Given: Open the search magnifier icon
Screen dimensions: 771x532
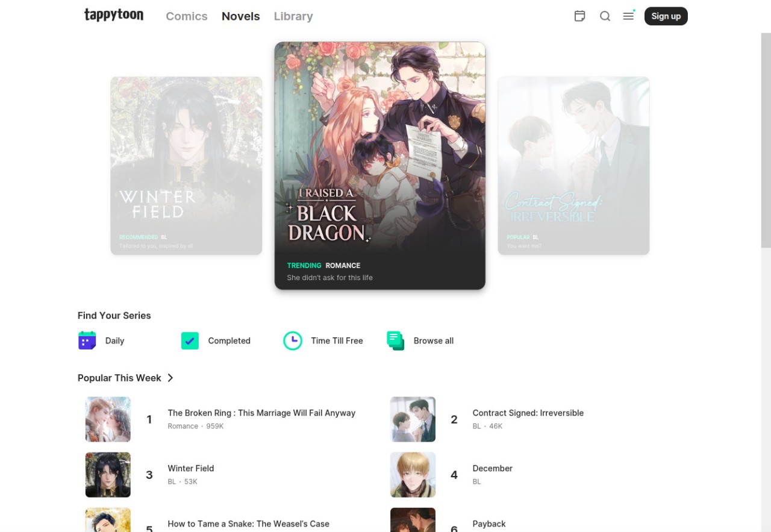Looking at the screenshot, I should click(605, 16).
